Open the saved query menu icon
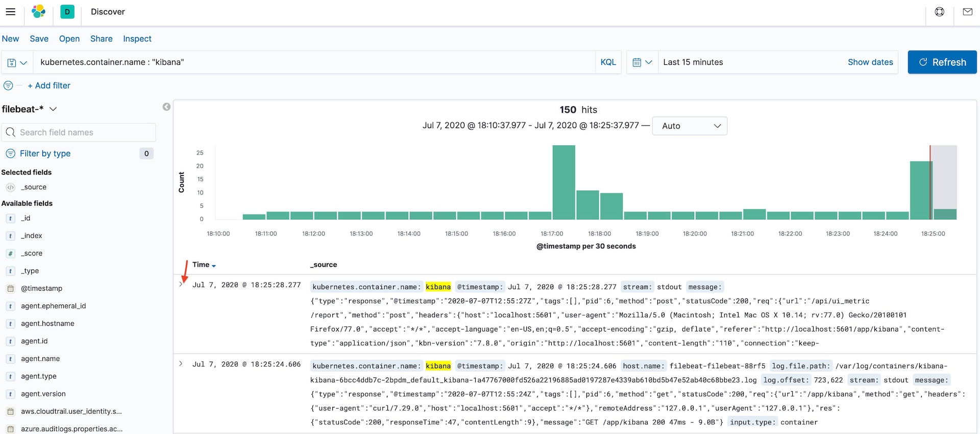Screen dimensions: 980x434 [x=17, y=62]
